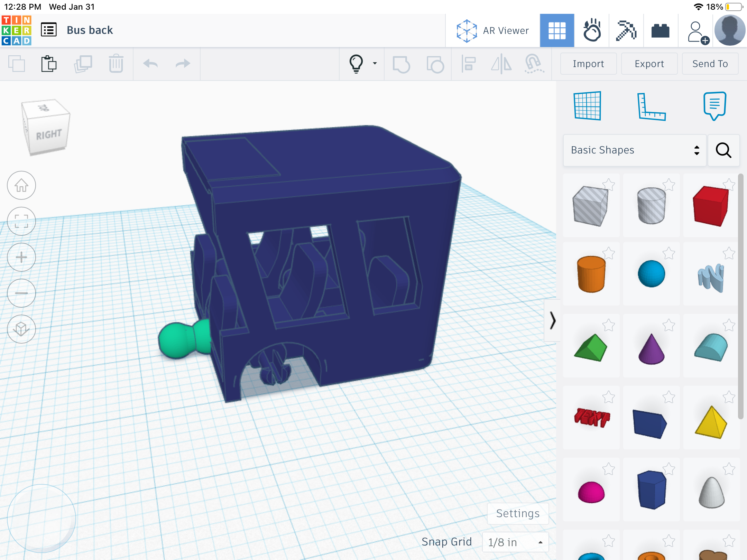This screenshot has width=747, height=560.
Task: Zoom in with the plus button
Action: 21,258
